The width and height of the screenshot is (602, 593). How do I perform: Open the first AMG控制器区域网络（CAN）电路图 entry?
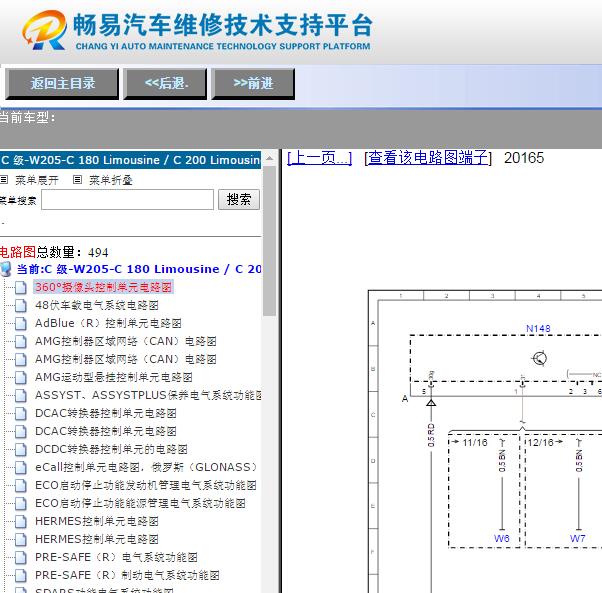point(126,341)
